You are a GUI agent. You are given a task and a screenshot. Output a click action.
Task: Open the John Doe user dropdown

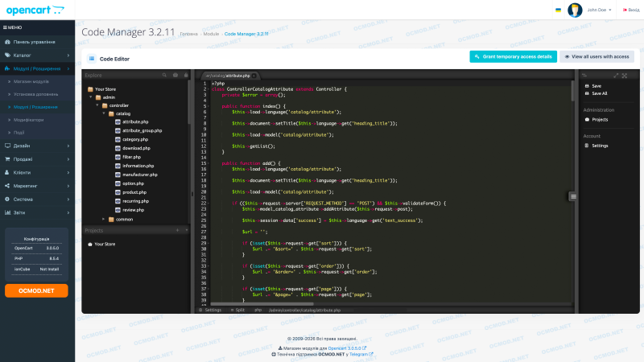click(599, 10)
